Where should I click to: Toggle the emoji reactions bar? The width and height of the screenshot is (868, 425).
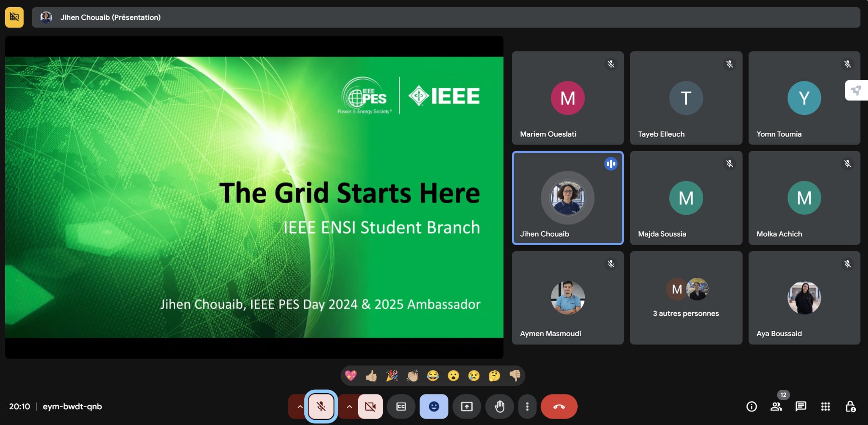tap(434, 407)
